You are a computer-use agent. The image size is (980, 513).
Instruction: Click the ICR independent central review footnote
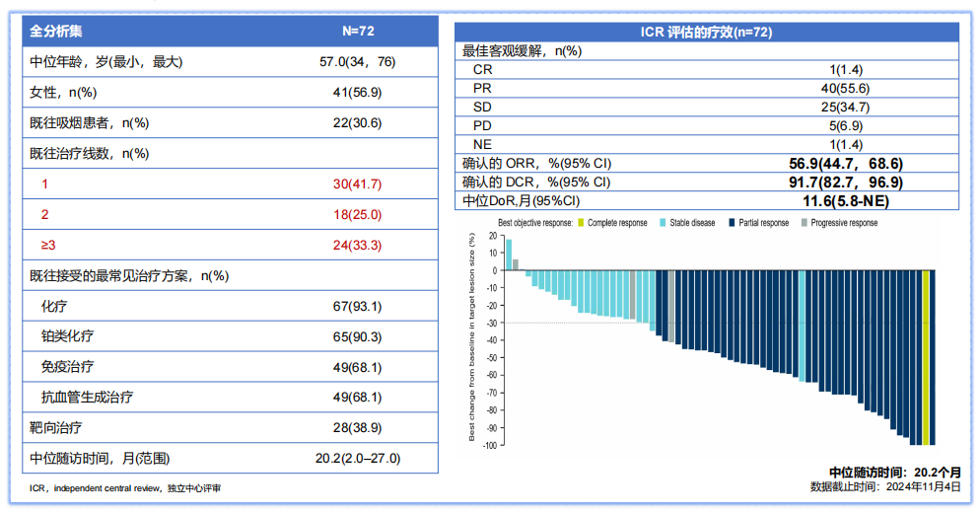[124, 488]
